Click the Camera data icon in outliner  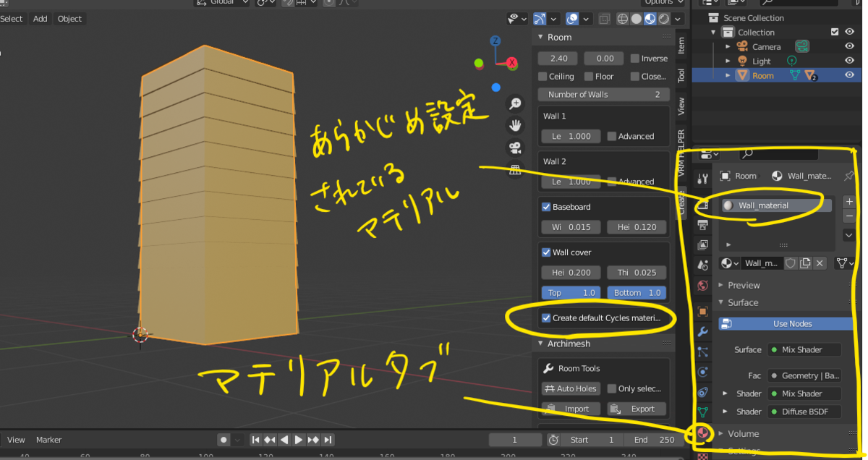click(x=802, y=46)
